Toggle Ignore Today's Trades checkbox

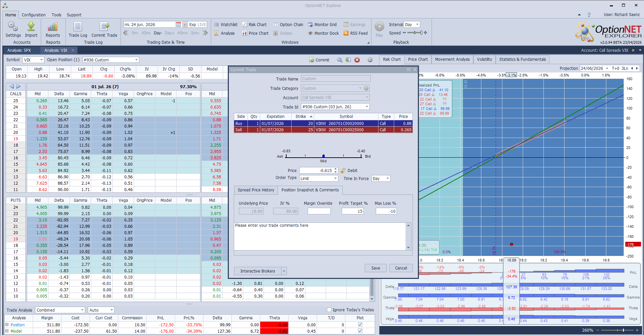click(329, 310)
